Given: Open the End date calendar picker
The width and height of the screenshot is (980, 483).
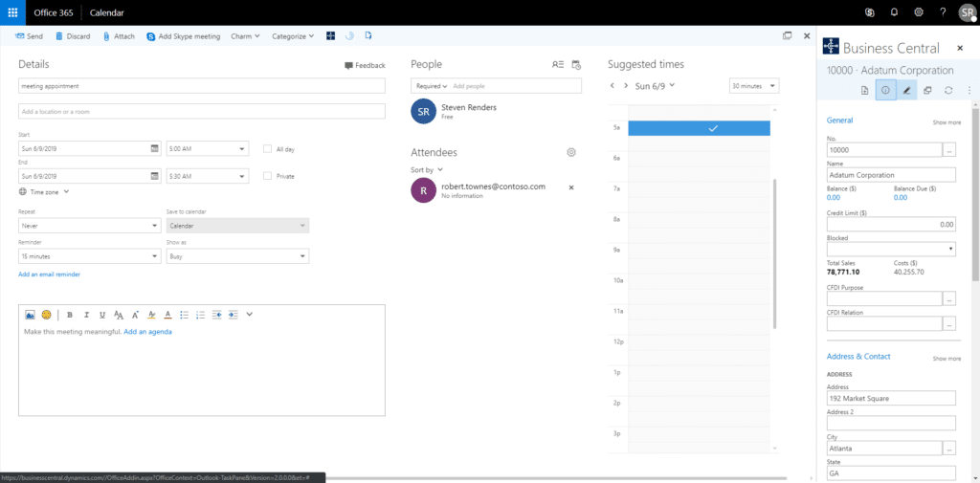Looking at the screenshot, I should 154,176.
